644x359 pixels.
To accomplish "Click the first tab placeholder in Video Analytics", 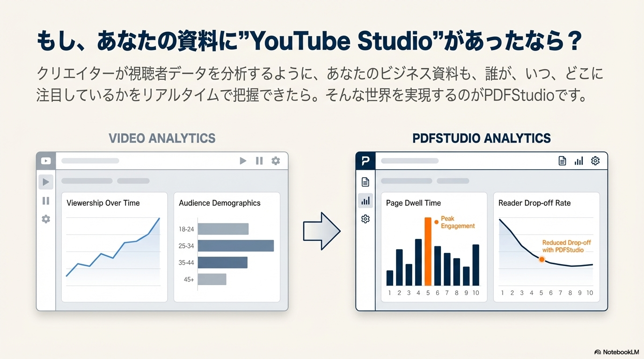I will point(87,181).
